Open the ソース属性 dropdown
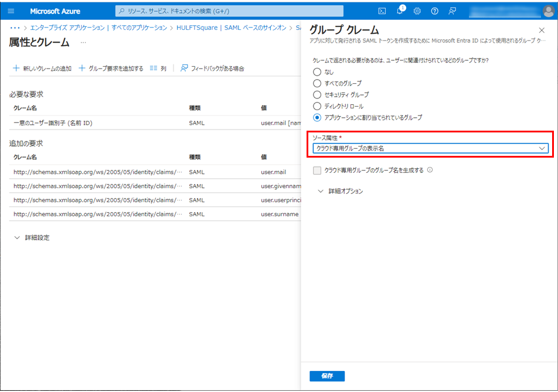The width and height of the screenshot is (558, 392). 430,149
